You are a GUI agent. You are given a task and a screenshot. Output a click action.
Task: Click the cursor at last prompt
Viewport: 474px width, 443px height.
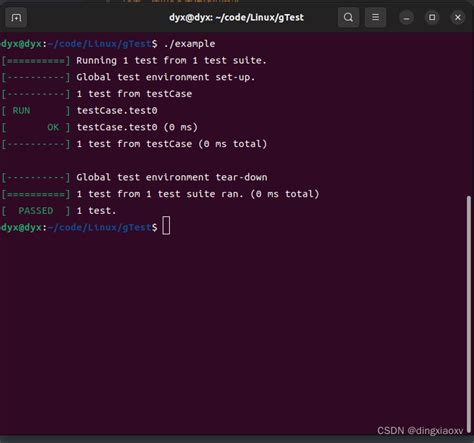click(166, 226)
